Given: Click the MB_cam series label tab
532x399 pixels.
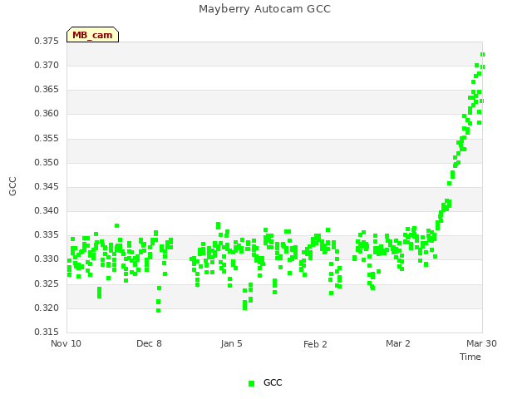Looking at the screenshot, I should [x=92, y=35].
